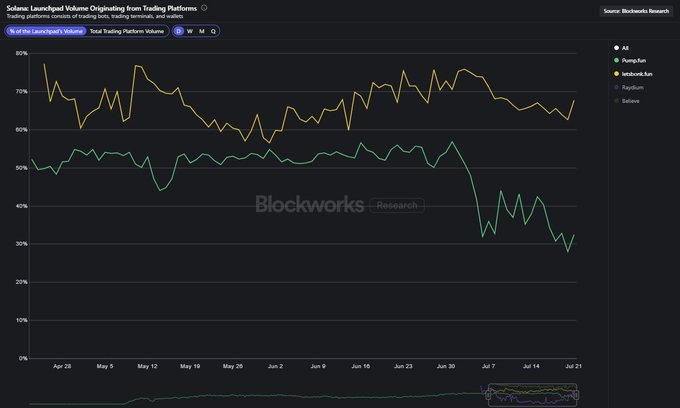Click the Source: Blockworks Research label
This screenshot has width=680, height=408.
pos(637,11)
